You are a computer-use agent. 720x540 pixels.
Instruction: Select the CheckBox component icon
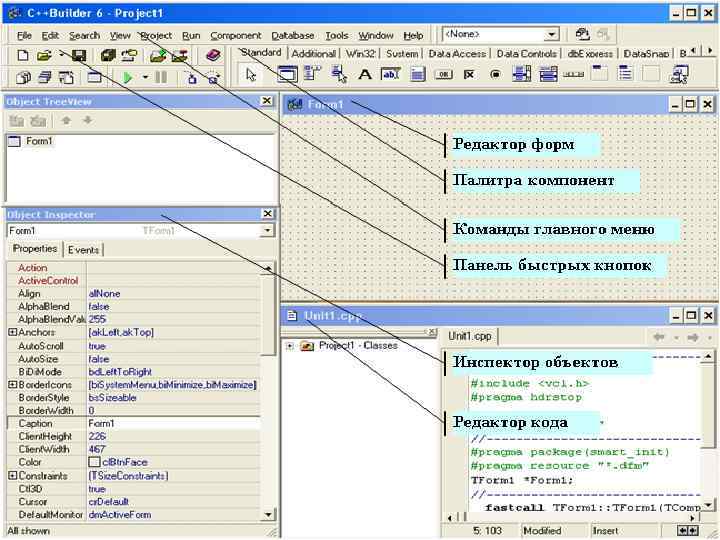click(x=468, y=74)
